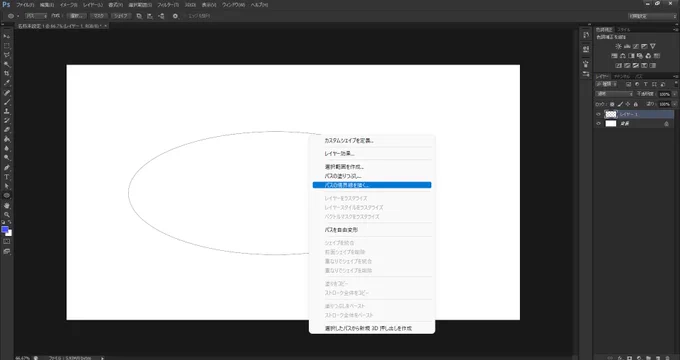Select the Eyedropper tool
Viewport: 680px width, 360px height.
point(7,83)
